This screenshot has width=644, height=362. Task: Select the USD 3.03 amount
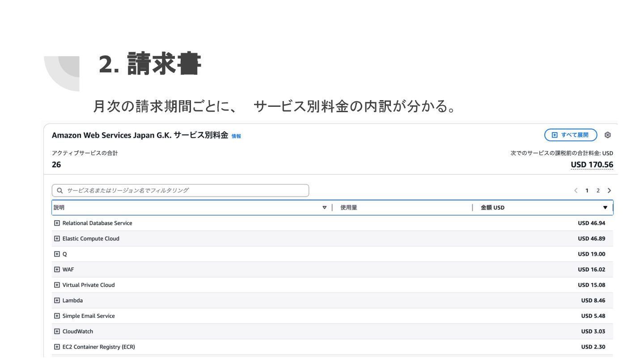coord(593,331)
